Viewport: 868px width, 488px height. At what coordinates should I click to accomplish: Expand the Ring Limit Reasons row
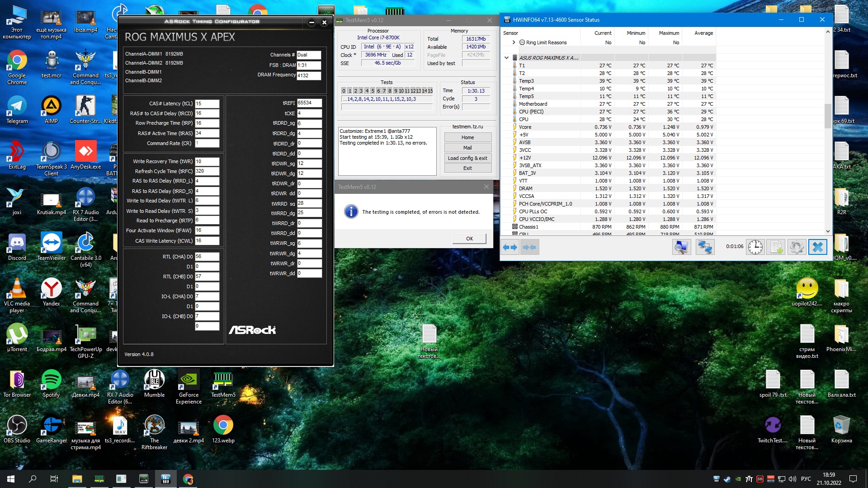(x=514, y=42)
